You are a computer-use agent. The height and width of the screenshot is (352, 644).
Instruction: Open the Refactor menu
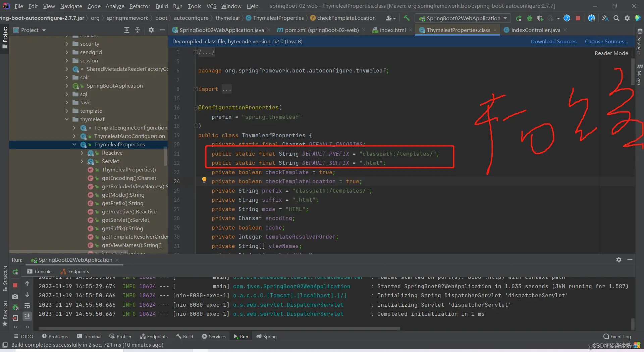[x=140, y=6]
